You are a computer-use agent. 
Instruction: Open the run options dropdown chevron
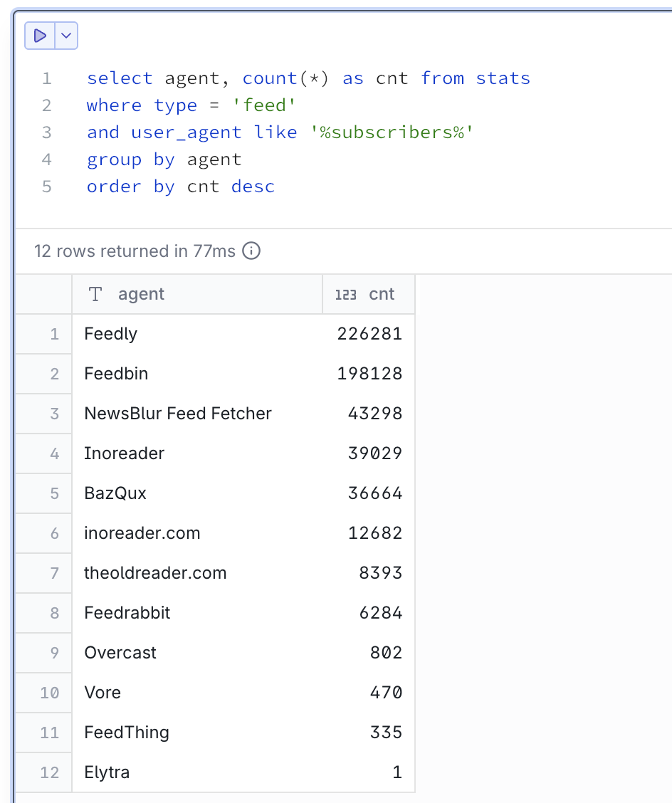tap(66, 36)
